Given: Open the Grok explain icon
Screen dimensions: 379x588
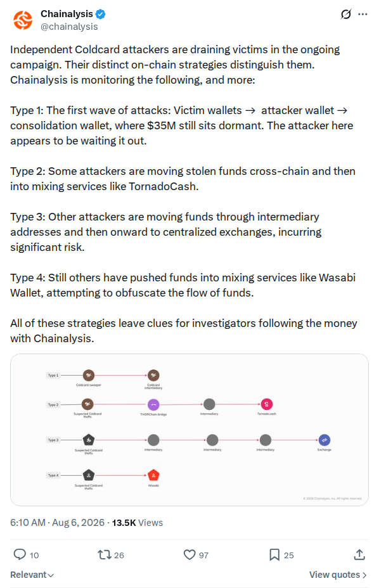Looking at the screenshot, I should 346,14.
